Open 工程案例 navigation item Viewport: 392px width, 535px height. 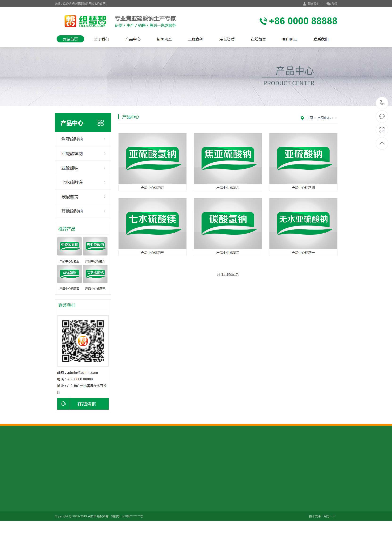click(195, 39)
